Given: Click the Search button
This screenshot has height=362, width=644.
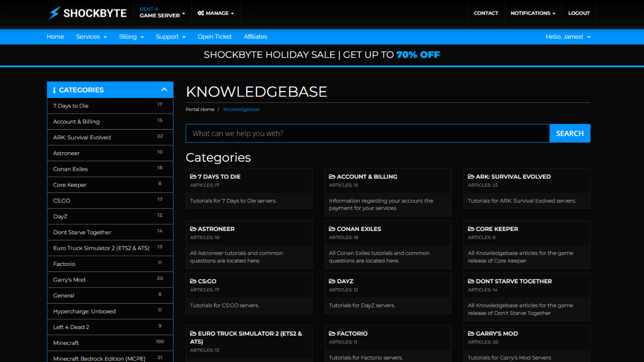Looking at the screenshot, I should click(570, 133).
